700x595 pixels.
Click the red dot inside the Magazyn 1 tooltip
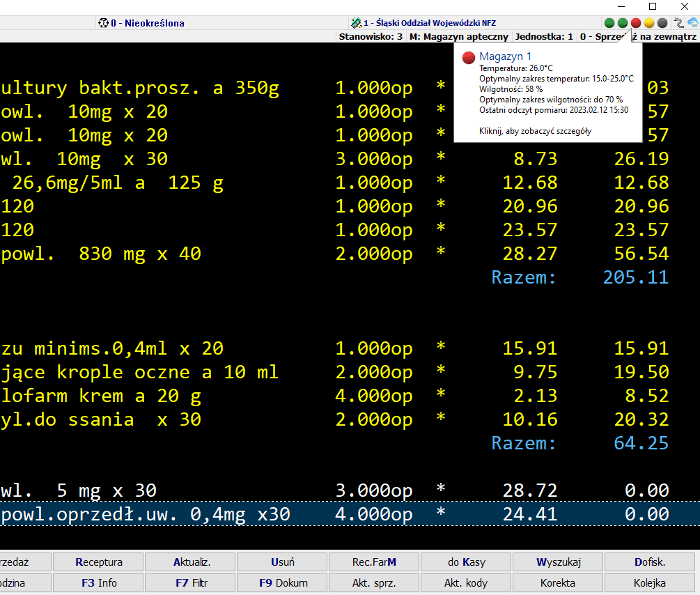[x=468, y=58]
